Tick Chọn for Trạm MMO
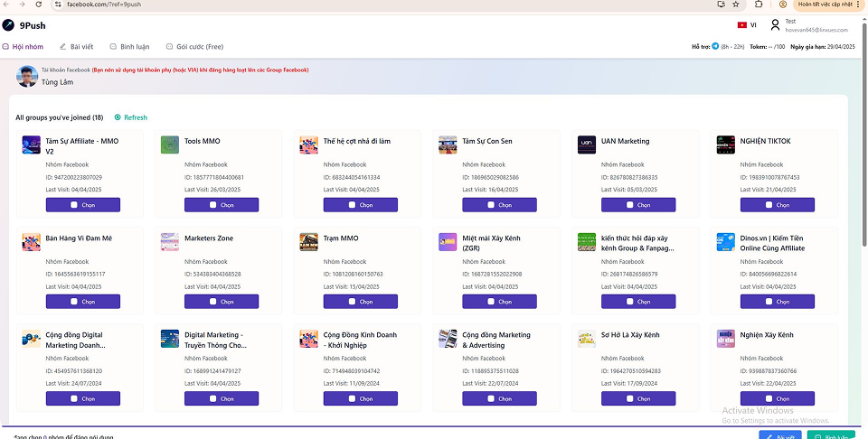 pos(361,302)
